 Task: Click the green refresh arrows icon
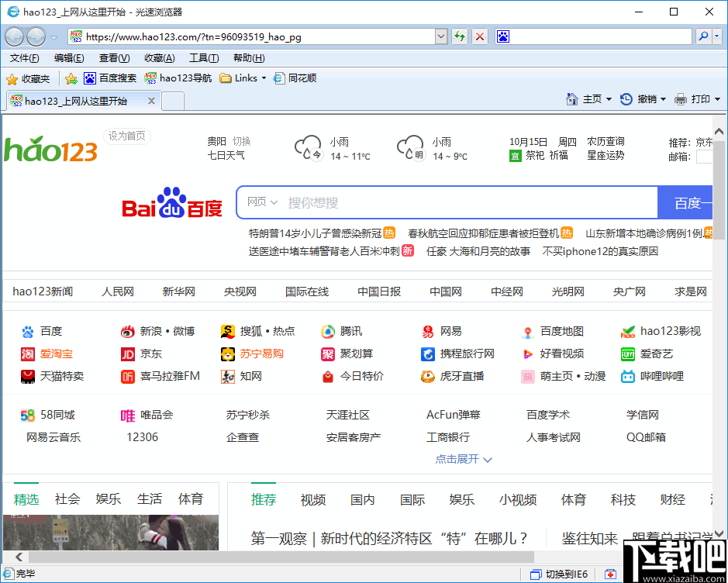(x=460, y=36)
